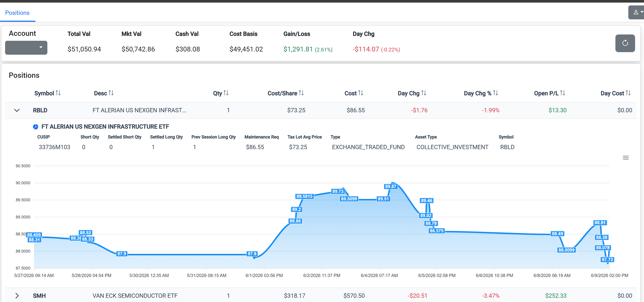Viewport: 644px width, 302px height.
Task: Sort by Symbol column arrows
Action: click(58, 93)
